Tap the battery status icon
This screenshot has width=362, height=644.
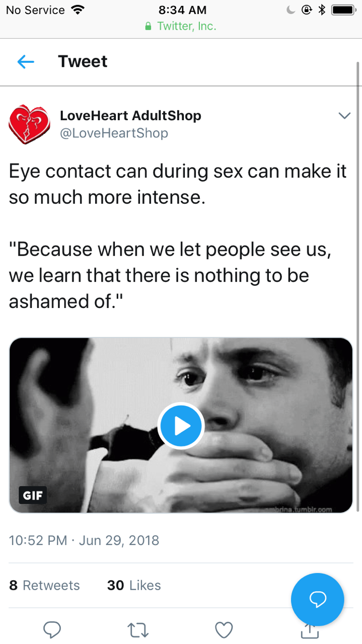click(344, 10)
